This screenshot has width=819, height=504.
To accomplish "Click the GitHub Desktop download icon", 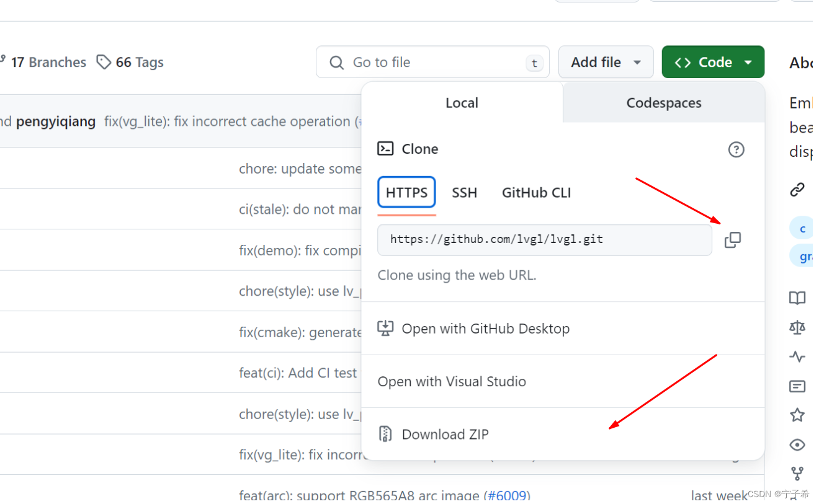I will [385, 329].
